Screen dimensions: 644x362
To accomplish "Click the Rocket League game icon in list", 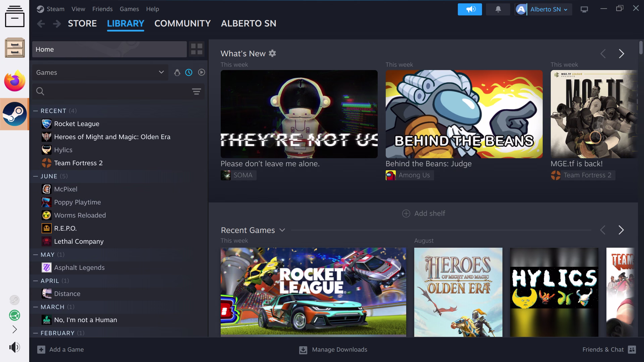I will [46, 124].
